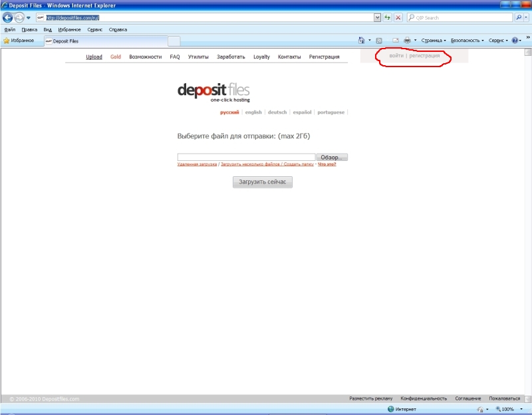Switch site language to deutsch
The image size is (532, 415).
(277, 112)
